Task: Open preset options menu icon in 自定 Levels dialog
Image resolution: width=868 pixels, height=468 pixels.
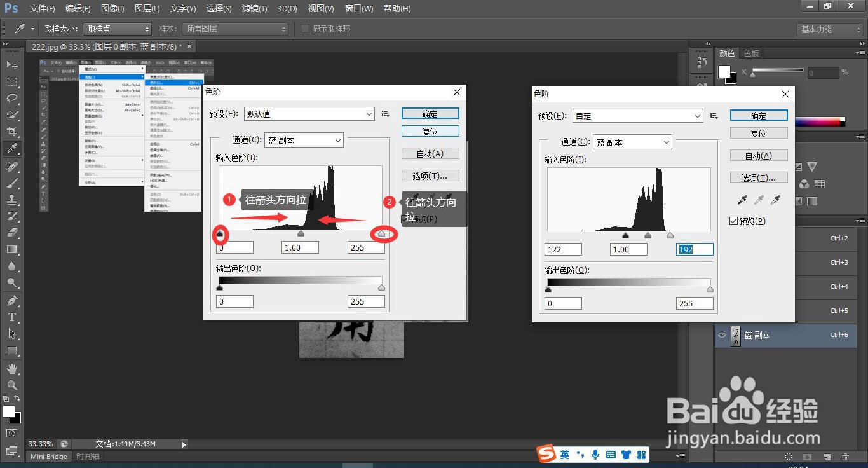Action: point(714,116)
